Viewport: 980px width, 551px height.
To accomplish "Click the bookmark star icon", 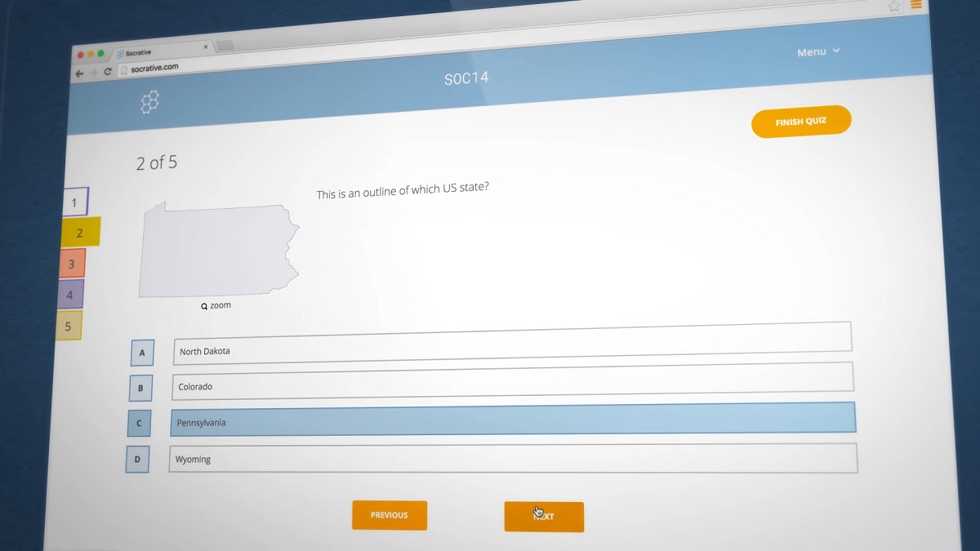I will click(893, 6).
